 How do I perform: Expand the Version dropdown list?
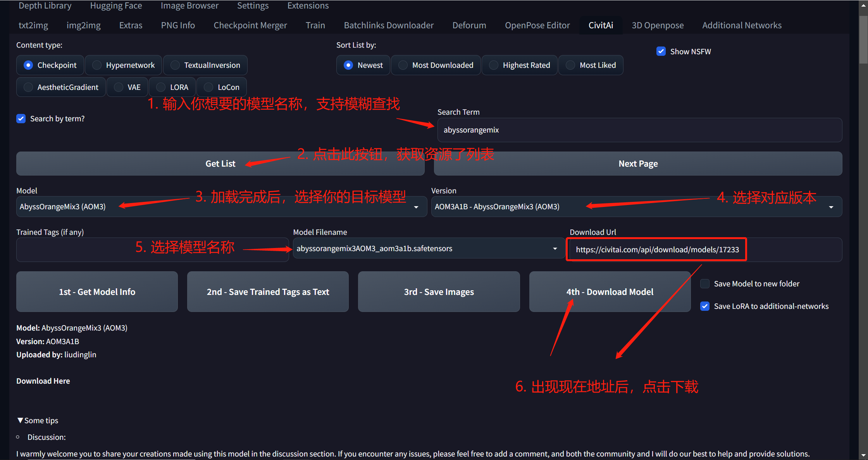click(x=831, y=207)
